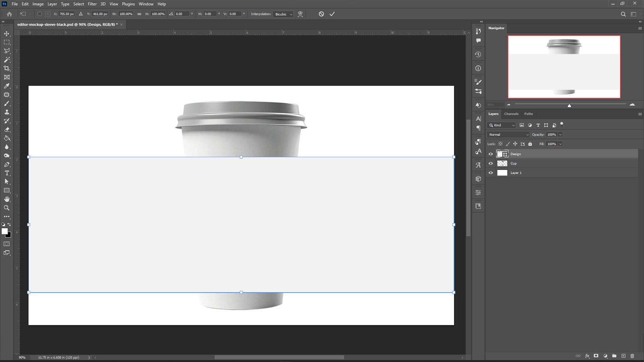
Task: Activate the Zoom tool
Action: pyautogui.click(x=6, y=208)
